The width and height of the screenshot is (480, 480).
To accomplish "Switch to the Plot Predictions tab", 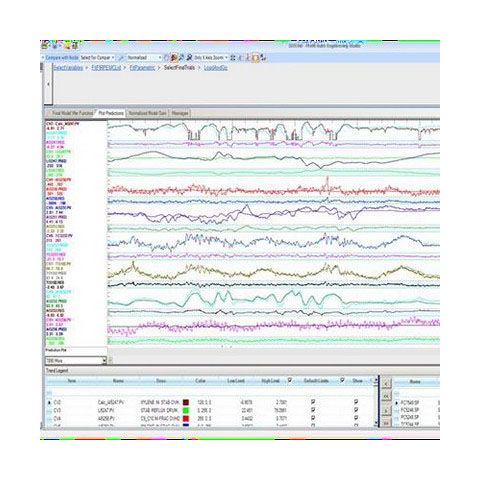I will [x=111, y=113].
